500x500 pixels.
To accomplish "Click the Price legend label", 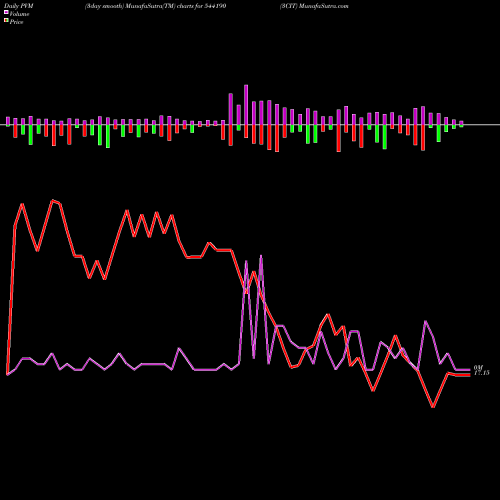I will point(16,22).
